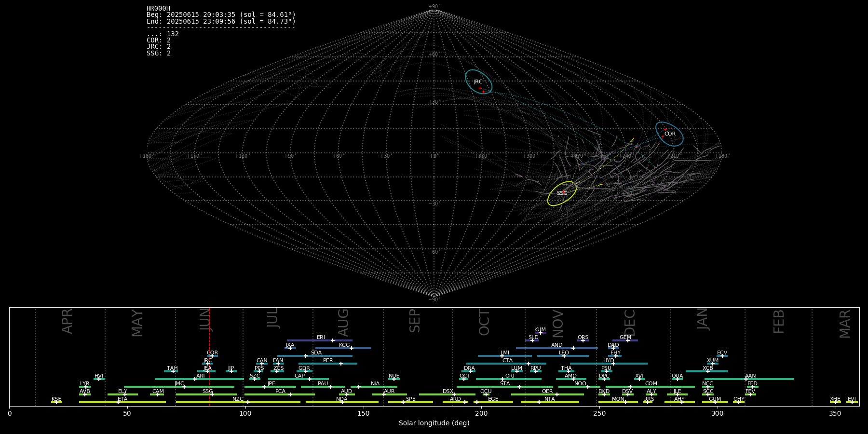Viewport: 868px width, 434px height.
Task: Click the 'Solar longitude (deg)' axis label
Action: click(x=434, y=423)
